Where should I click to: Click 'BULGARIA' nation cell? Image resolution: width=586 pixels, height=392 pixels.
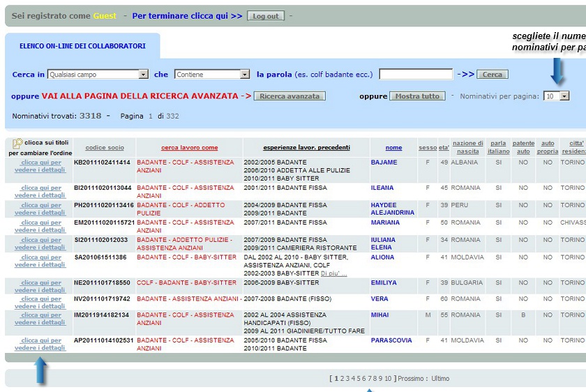click(x=467, y=282)
